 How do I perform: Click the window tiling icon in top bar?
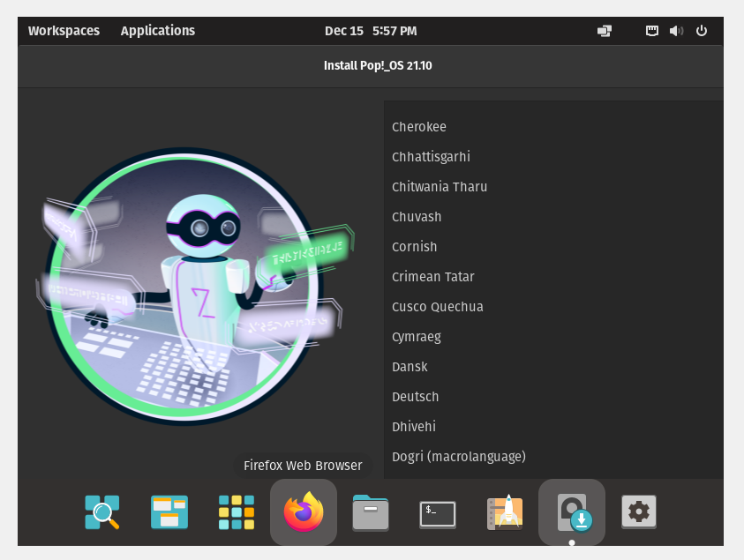[604, 31]
